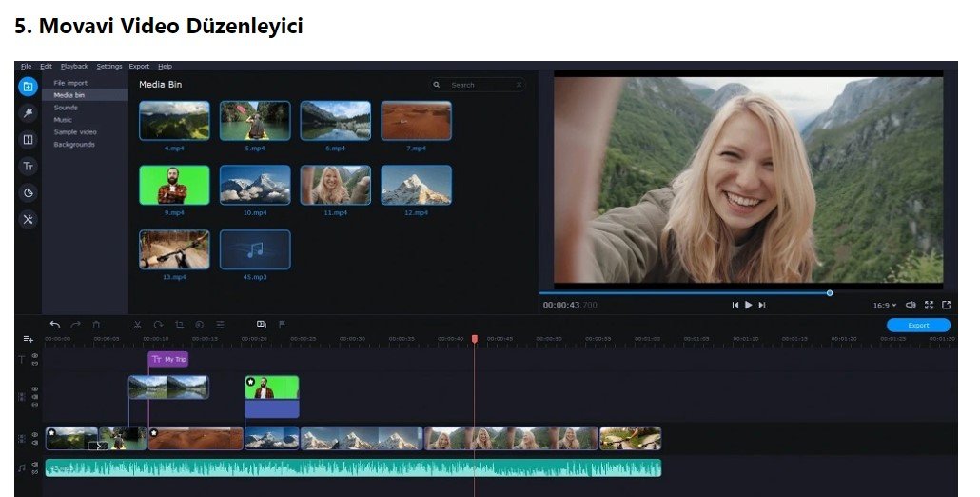Open the Transitions panel icon
The height and width of the screenshot is (497, 980).
[x=29, y=140]
